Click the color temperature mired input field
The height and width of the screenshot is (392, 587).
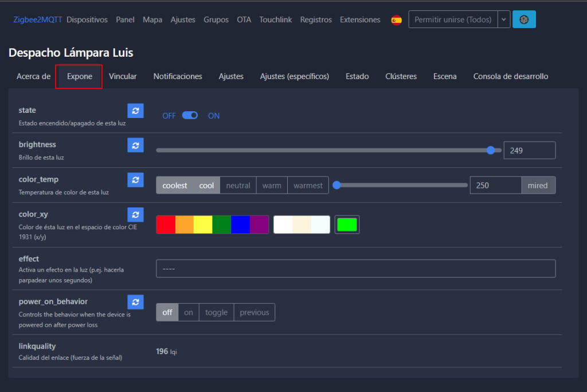[495, 185]
